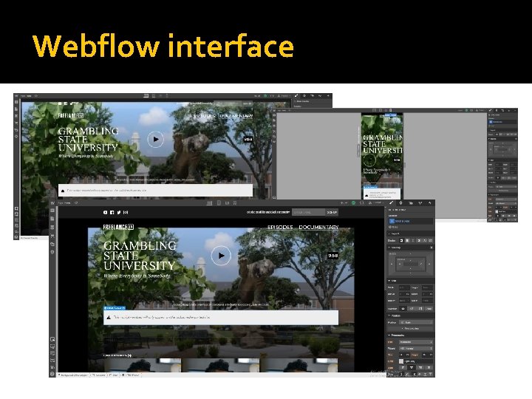Viewport: 532px width, 399px height.
Task: Open the Style brush tab in back-right window
Action: click(491, 110)
